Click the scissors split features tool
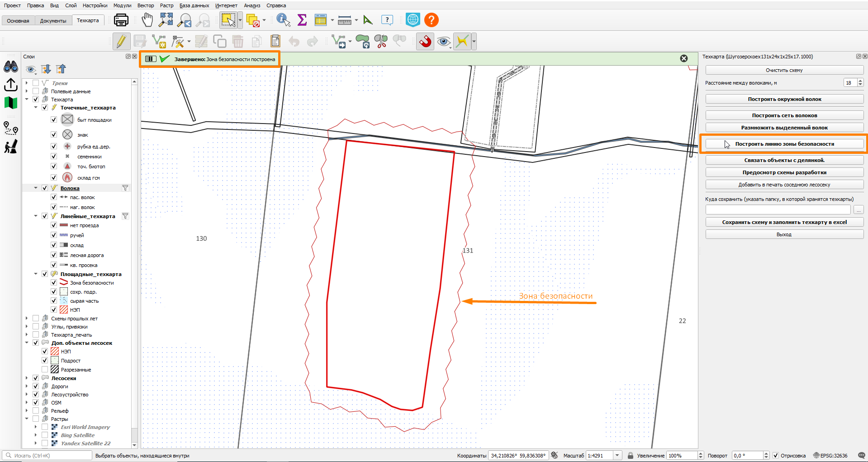Image resolution: width=868 pixels, height=462 pixels. pos(381,42)
